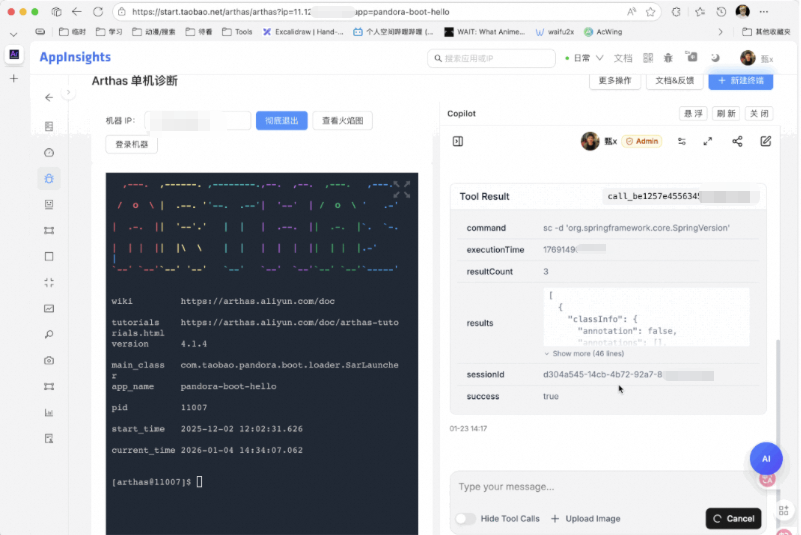The width and height of the screenshot is (801, 535).
Task: Click the magnifier search icon in sidebar
Action: [x=49, y=334]
